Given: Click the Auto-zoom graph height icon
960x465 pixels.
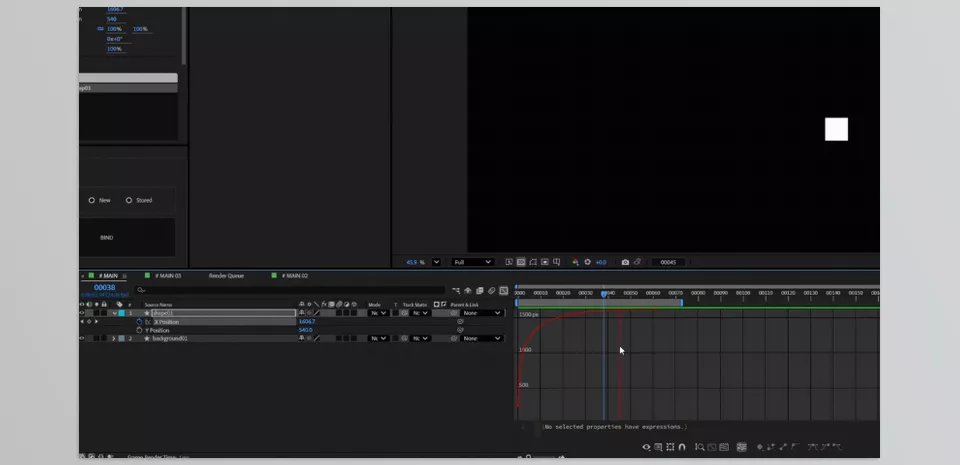Looking at the screenshot, I should (x=700, y=447).
